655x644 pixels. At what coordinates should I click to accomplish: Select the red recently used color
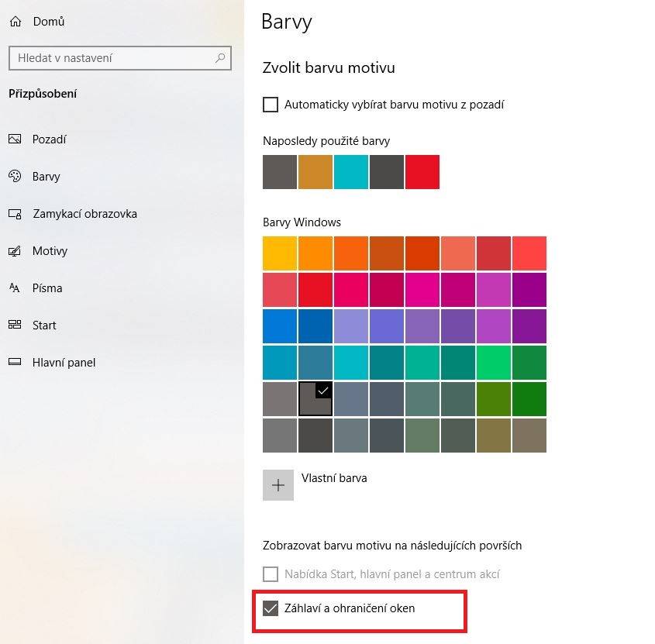coord(422,172)
